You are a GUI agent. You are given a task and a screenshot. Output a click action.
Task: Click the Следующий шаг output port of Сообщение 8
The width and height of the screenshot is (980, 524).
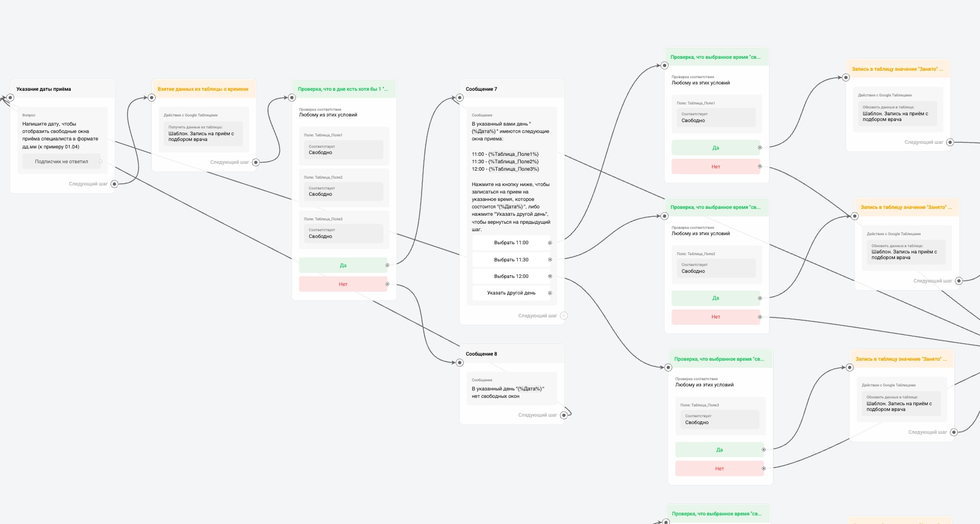coord(564,415)
